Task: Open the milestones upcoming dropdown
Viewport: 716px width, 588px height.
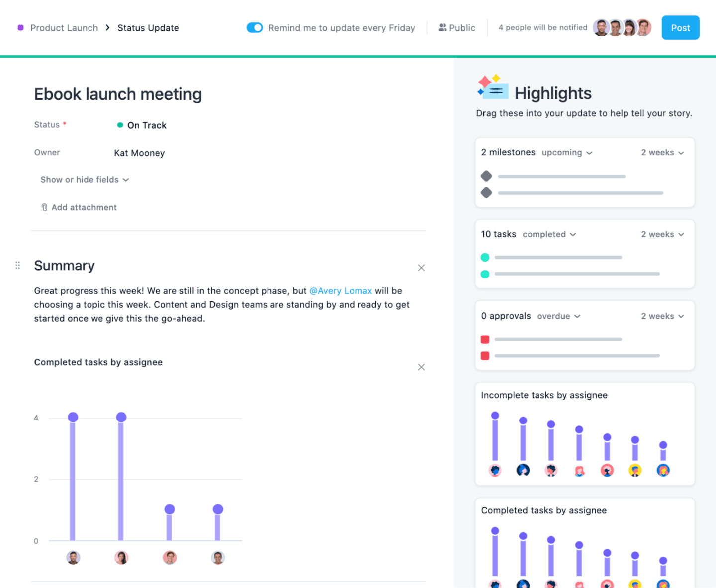Action: [567, 153]
